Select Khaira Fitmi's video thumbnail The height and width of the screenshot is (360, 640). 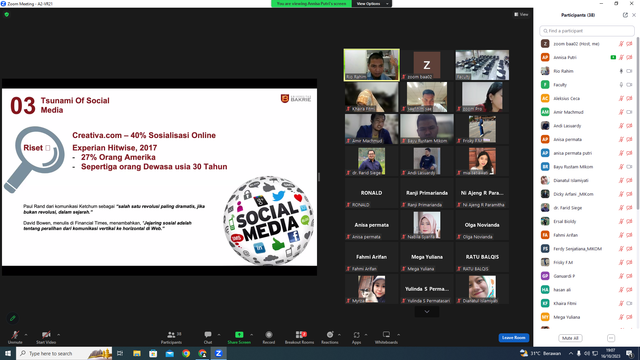click(371, 97)
